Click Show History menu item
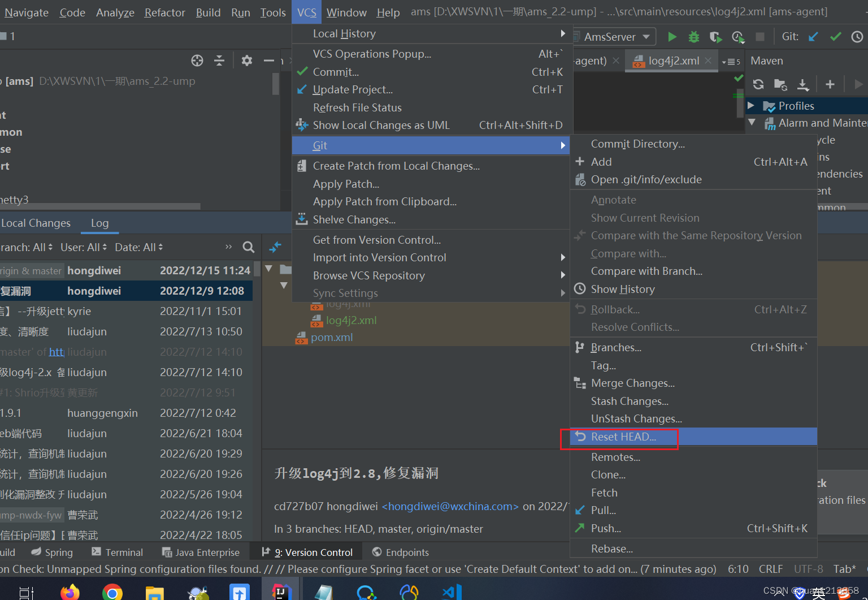868x600 pixels. (x=693, y=289)
